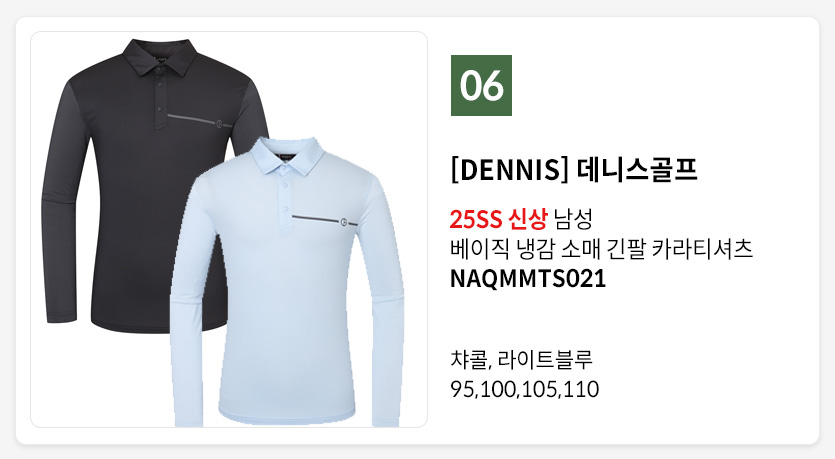Image resolution: width=835 pixels, height=459 pixels.
Task: Click the gray stripe on the charcoal shirt
Action: 192,119
